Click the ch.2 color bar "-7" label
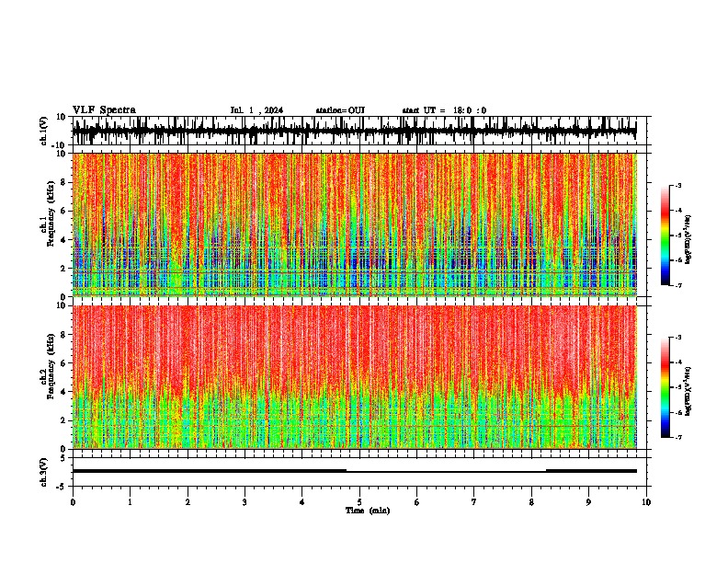Screen dimensions: 728x563 677,437
